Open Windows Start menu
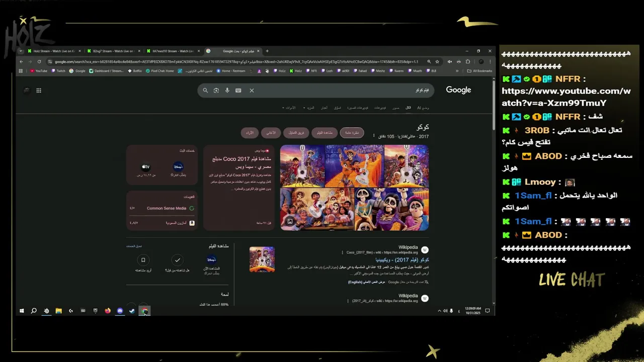This screenshot has width=644, height=362. [x=22, y=311]
